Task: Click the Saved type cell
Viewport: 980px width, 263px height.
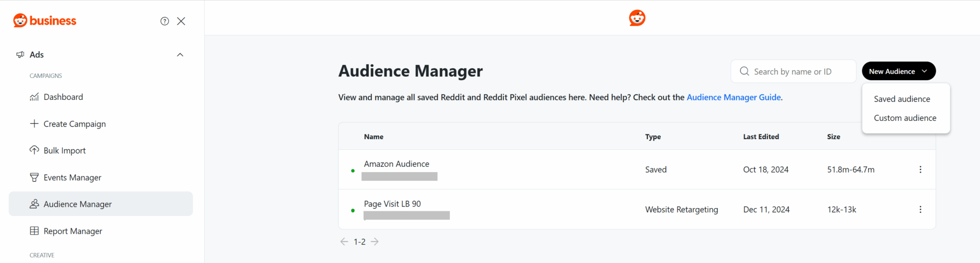Action: click(x=656, y=170)
